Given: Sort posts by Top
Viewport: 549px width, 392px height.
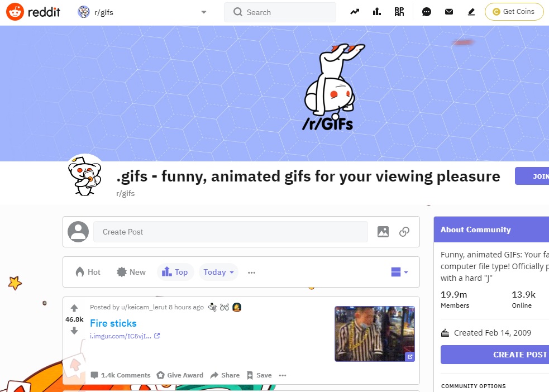Looking at the screenshot, I should [175, 272].
